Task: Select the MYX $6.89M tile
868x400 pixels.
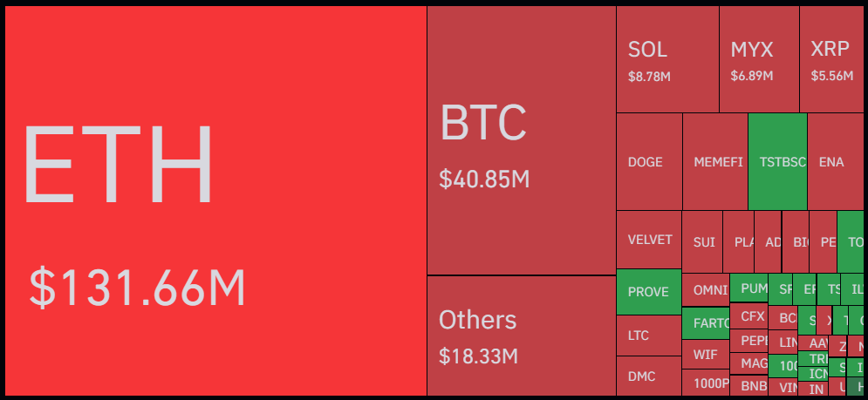Action: pos(759,59)
